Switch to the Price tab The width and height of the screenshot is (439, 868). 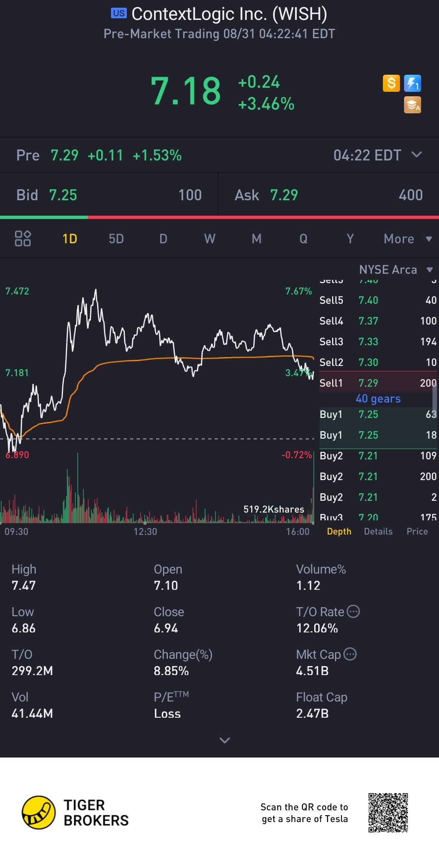pos(417,531)
